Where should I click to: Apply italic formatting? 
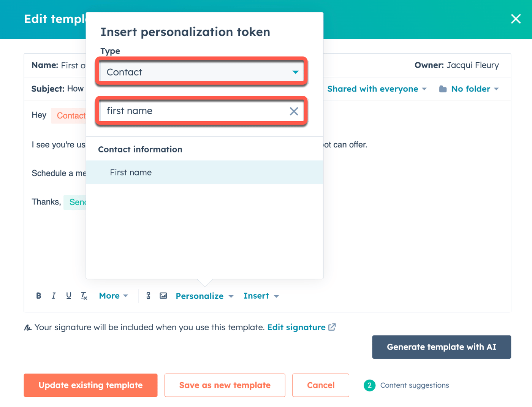pyautogui.click(x=54, y=296)
